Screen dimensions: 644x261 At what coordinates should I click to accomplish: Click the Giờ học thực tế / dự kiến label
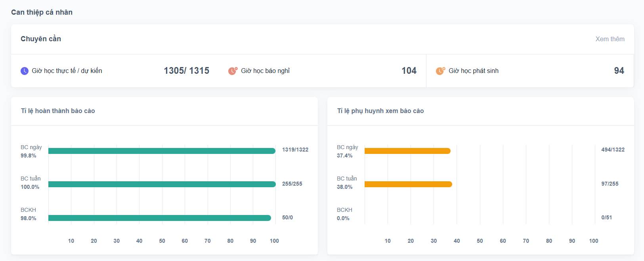[67, 71]
